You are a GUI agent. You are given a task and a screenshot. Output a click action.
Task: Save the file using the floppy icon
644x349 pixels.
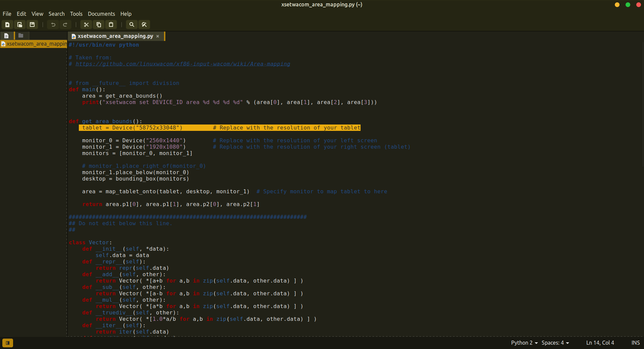(x=32, y=24)
